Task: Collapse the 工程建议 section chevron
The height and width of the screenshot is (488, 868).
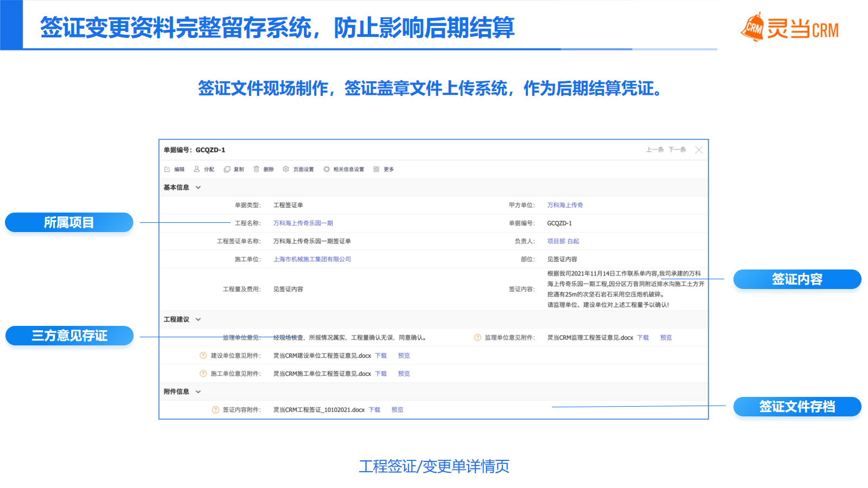Action: point(198,319)
